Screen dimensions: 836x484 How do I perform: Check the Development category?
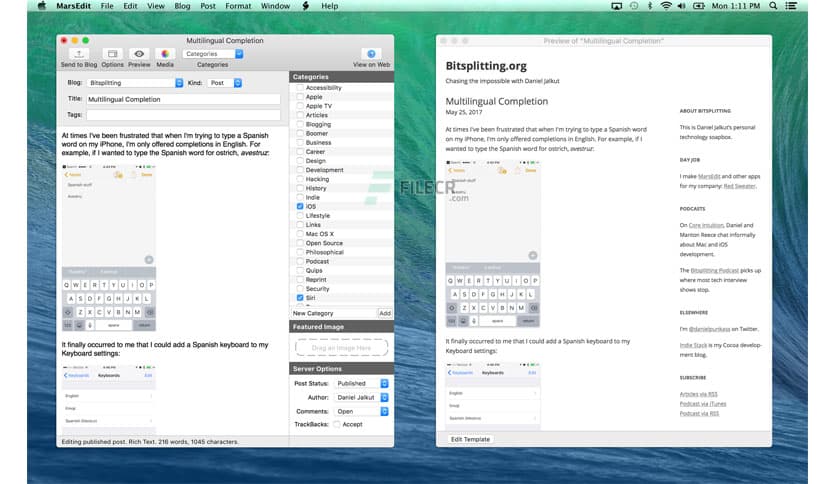300,170
